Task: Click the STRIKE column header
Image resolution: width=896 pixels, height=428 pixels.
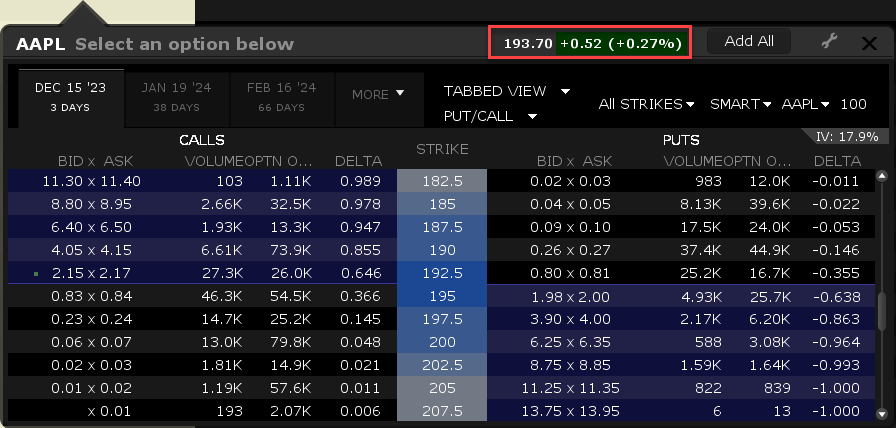Action: pyautogui.click(x=442, y=149)
